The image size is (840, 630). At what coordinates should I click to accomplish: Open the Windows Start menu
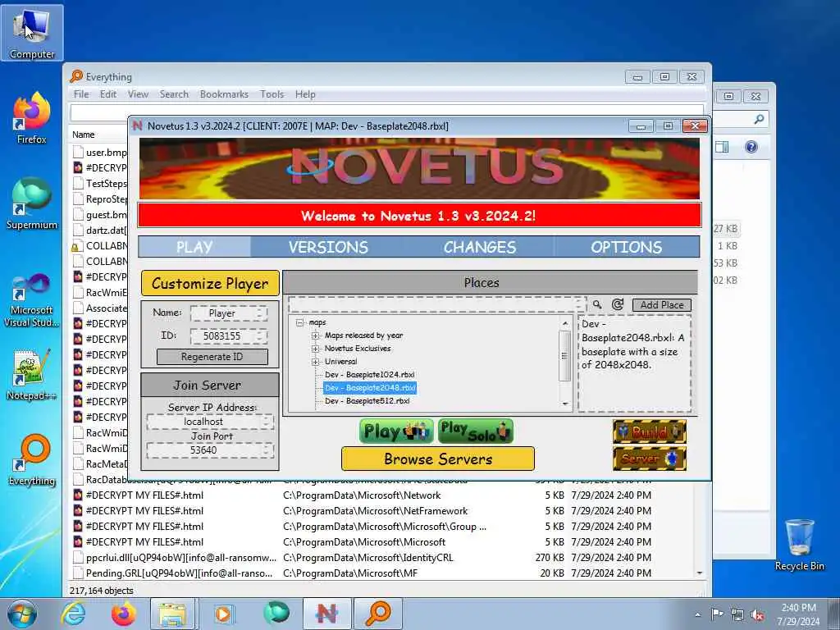coord(21,614)
